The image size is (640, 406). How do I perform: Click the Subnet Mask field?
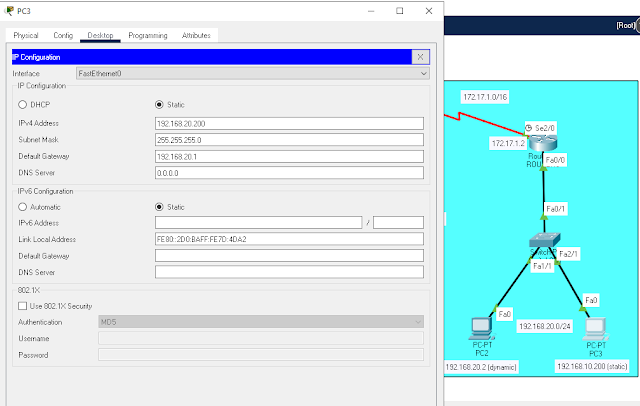tap(289, 140)
